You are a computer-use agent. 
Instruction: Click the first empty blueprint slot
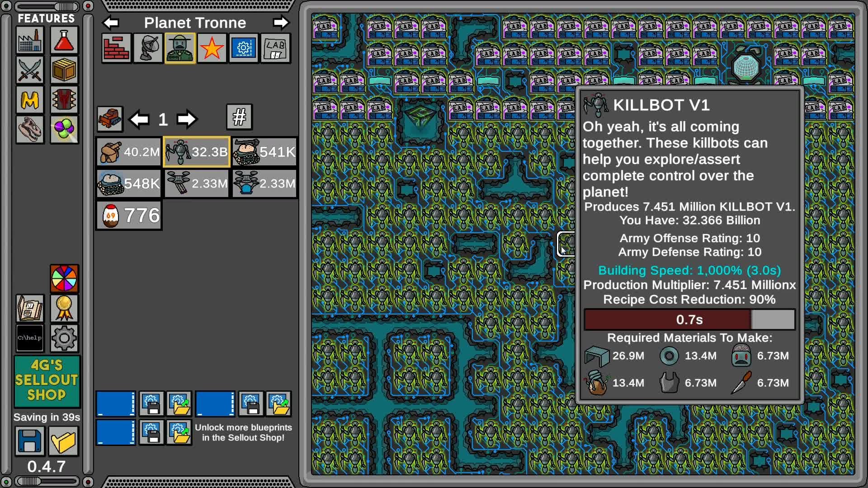coord(115,404)
